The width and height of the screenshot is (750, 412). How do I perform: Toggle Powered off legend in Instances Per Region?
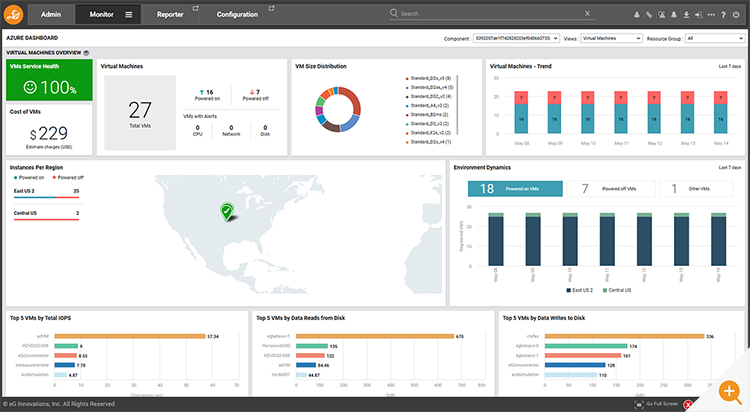click(68, 178)
